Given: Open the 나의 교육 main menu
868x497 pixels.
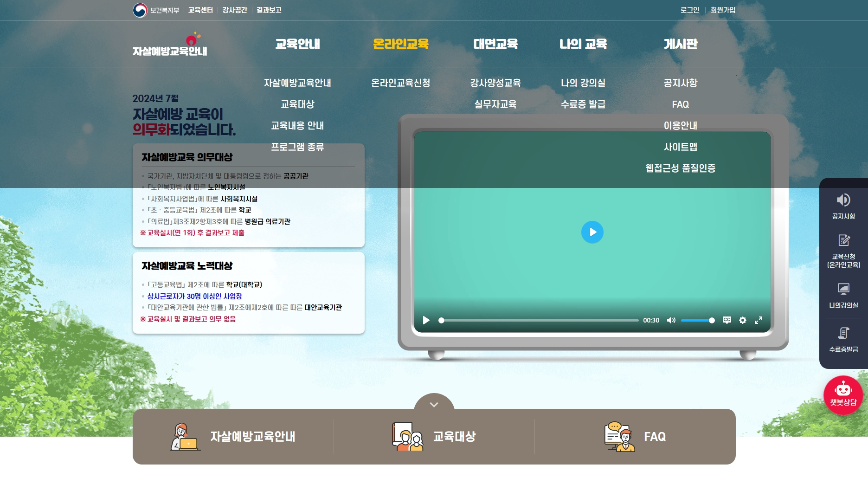Looking at the screenshot, I should 583,44.
